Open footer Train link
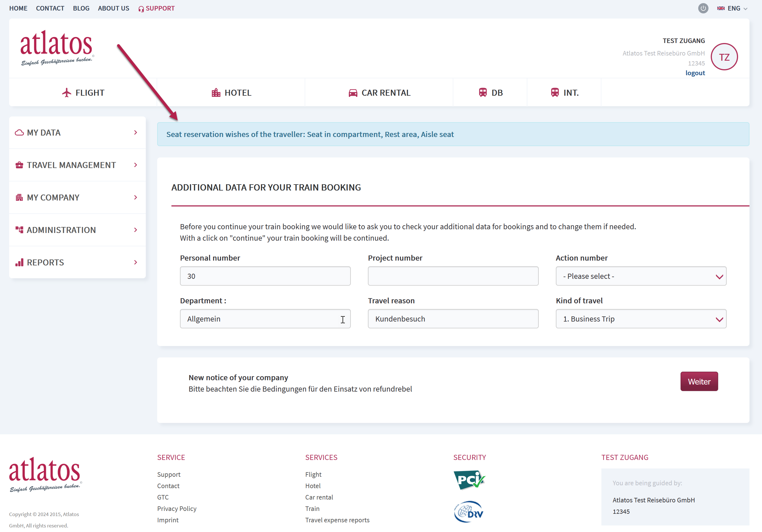Screen dimensions: 762x532 click(x=312, y=508)
